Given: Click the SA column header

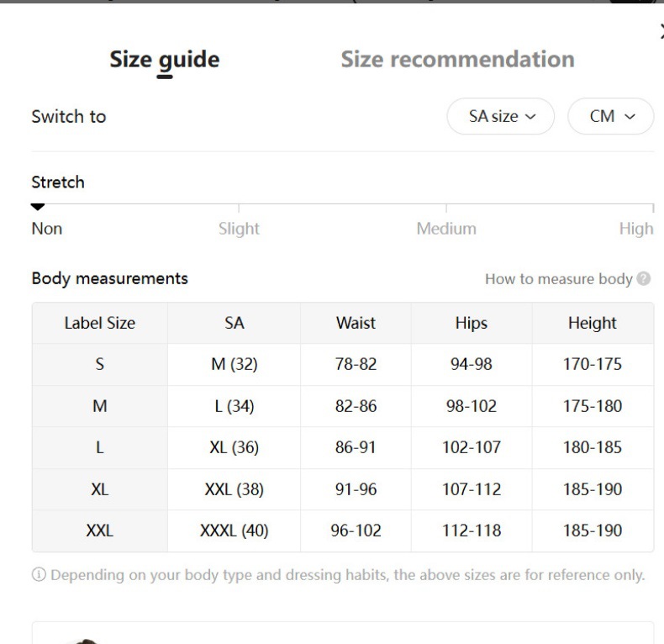Looking at the screenshot, I should click(235, 323).
